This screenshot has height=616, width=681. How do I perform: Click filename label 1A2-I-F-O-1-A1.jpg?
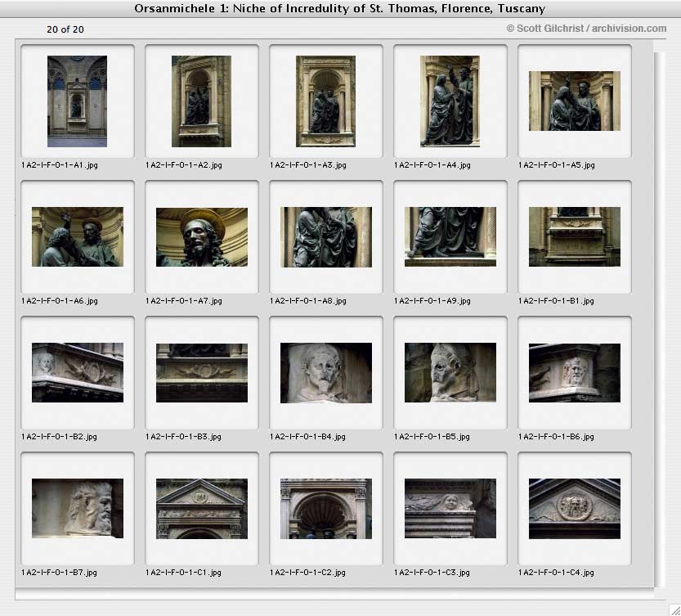pos(60,165)
